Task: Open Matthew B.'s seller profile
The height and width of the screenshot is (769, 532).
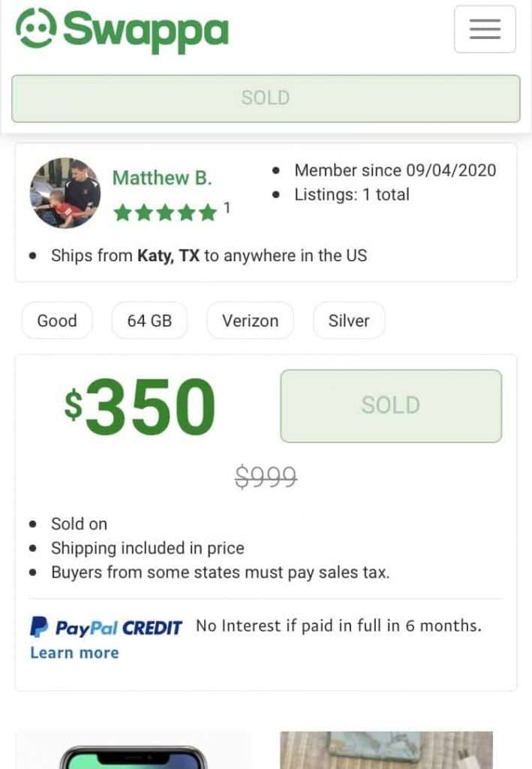Action: point(162,178)
